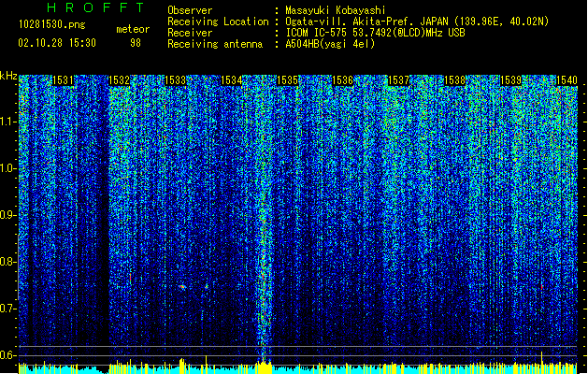
Task: Click the red echo spot near 1539
Action: pos(542,287)
